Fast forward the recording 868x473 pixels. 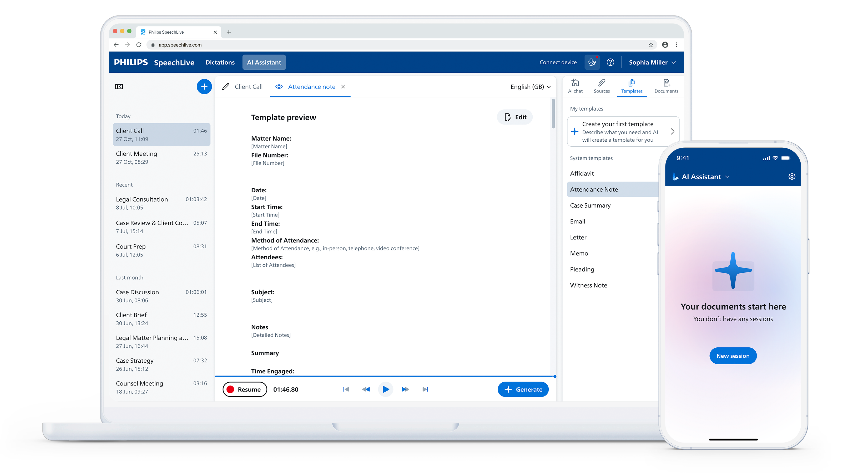[405, 389]
